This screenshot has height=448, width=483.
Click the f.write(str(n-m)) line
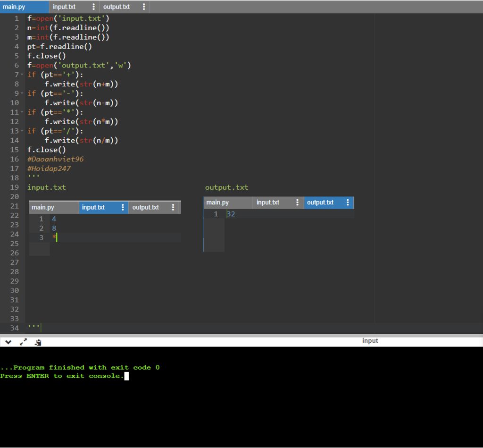click(x=81, y=103)
